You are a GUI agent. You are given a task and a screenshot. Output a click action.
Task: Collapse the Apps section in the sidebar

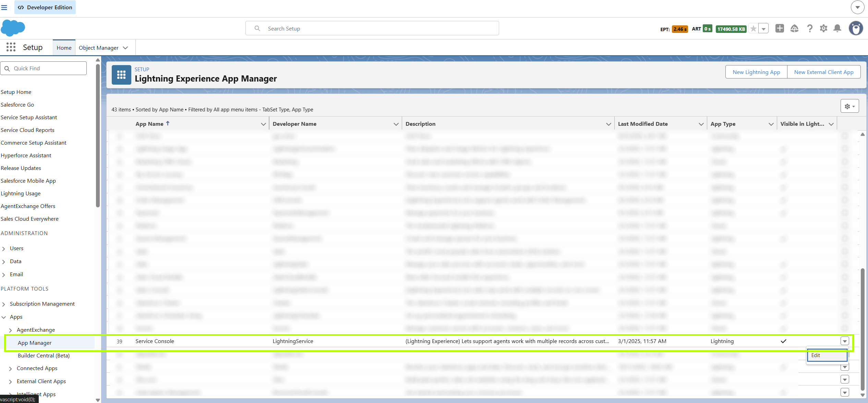tap(4, 317)
